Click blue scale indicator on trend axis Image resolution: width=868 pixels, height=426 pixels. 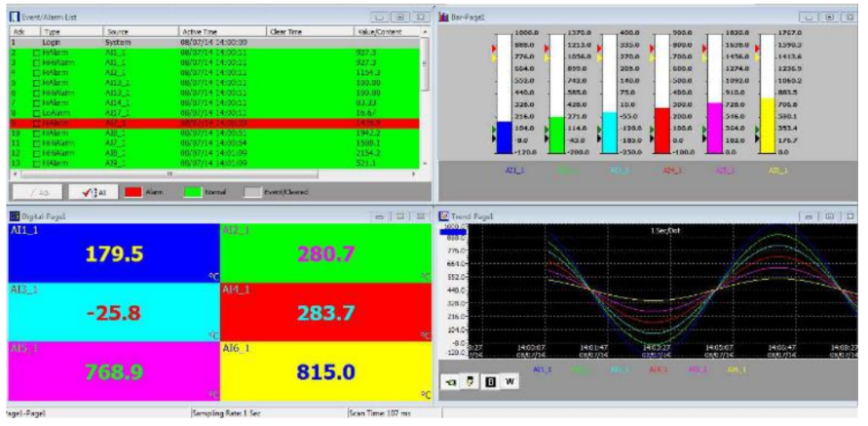[453, 232]
